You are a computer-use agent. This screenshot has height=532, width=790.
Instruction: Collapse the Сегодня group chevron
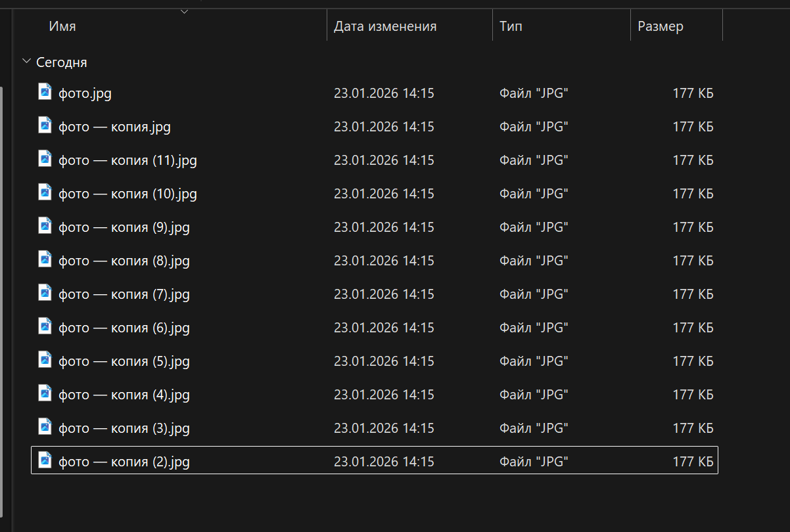click(x=26, y=62)
